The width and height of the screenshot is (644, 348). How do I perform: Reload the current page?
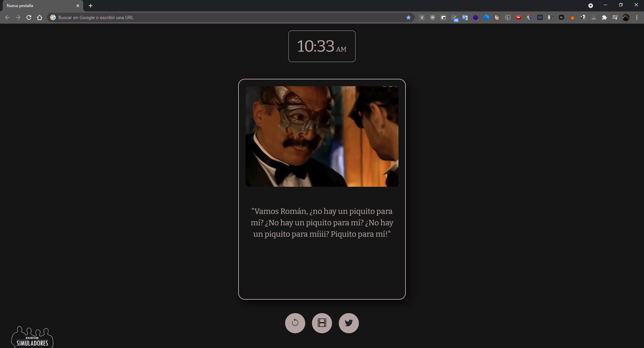[x=29, y=17]
